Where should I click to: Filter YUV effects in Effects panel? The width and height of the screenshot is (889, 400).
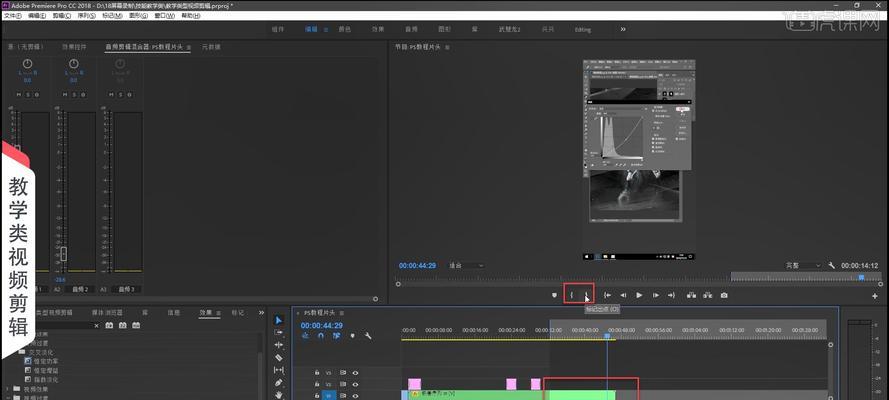click(x=136, y=325)
